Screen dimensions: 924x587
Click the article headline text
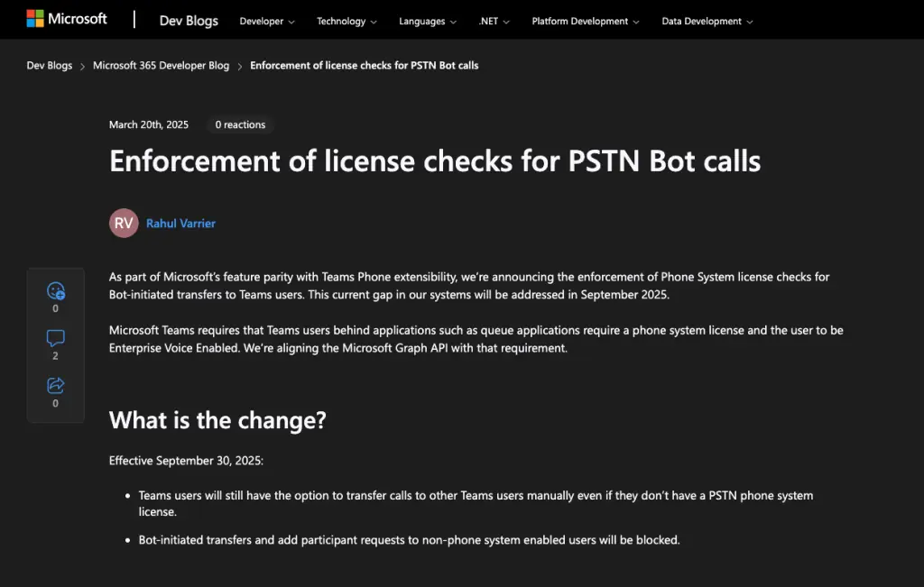click(x=435, y=161)
